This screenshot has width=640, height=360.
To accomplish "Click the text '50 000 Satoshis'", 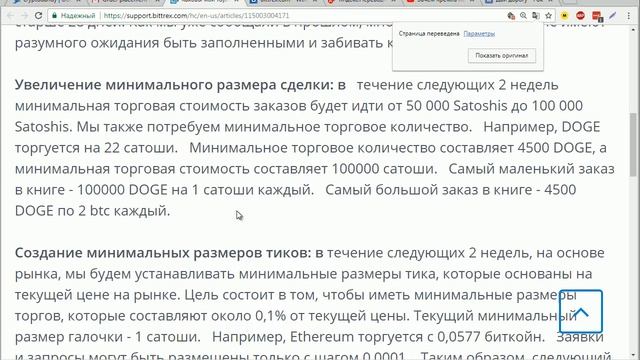I will (457, 106).
